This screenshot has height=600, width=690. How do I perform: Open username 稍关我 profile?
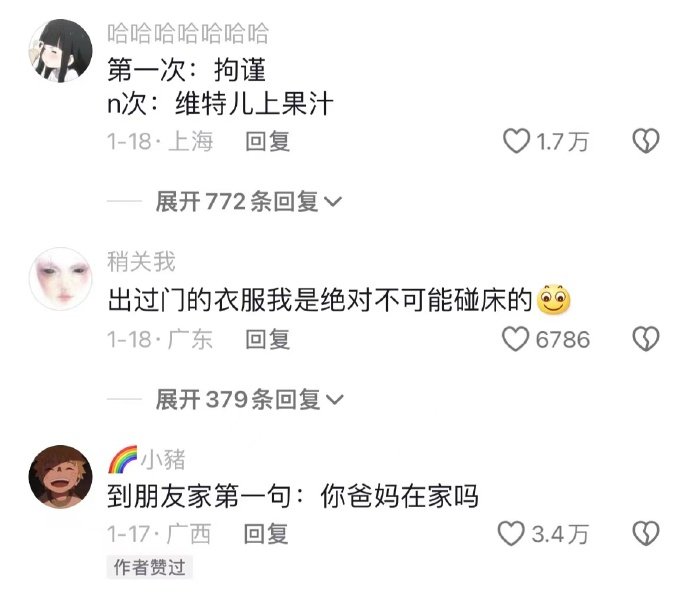(x=141, y=262)
